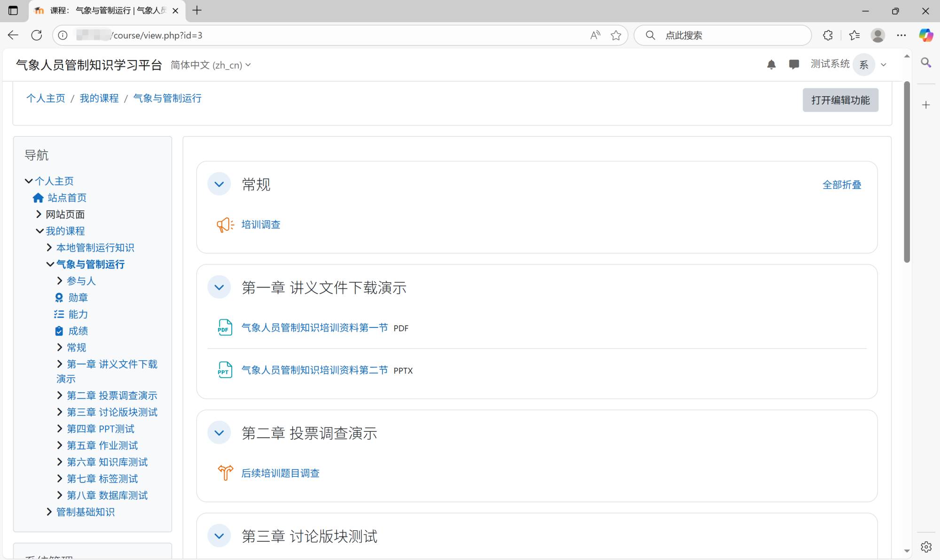Image resolution: width=940 pixels, height=560 pixels.
Task: Click the PPT file icon for 第二节
Action: pos(225,370)
